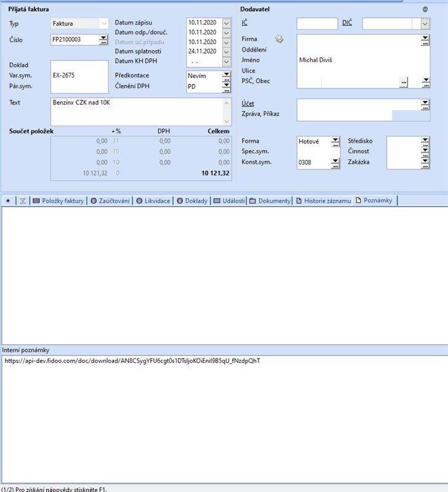Click the Účet input field
Screen dimensions: 448x492
[x=359, y=105]
